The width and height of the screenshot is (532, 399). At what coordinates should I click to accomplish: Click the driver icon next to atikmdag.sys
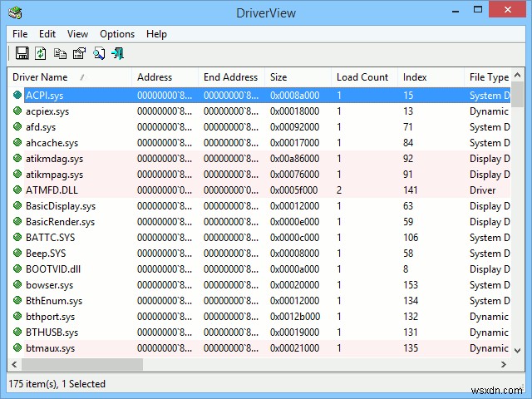pyautogui.click(x=17, y=158)
